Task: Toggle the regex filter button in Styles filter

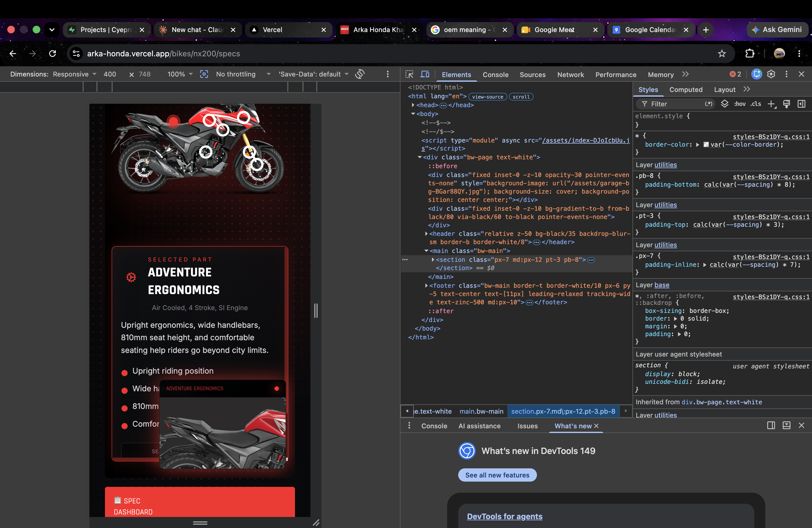Action: 709,104
